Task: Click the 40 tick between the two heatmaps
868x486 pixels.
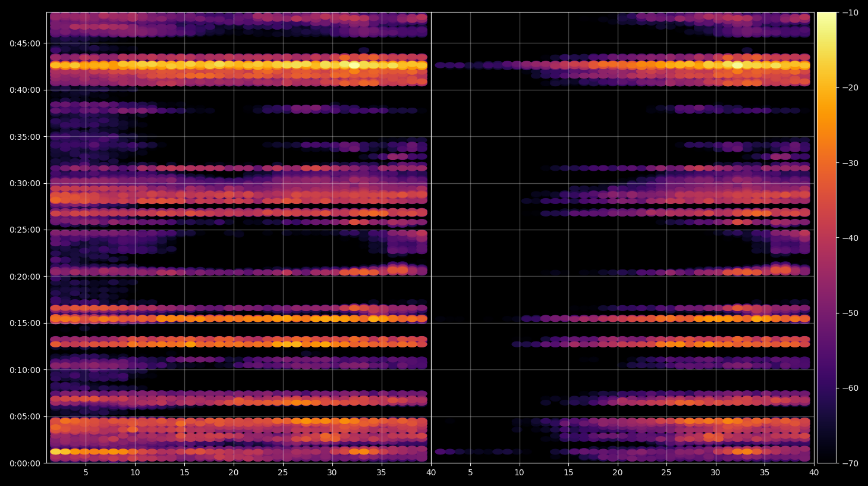Action: tap(431, 473)
